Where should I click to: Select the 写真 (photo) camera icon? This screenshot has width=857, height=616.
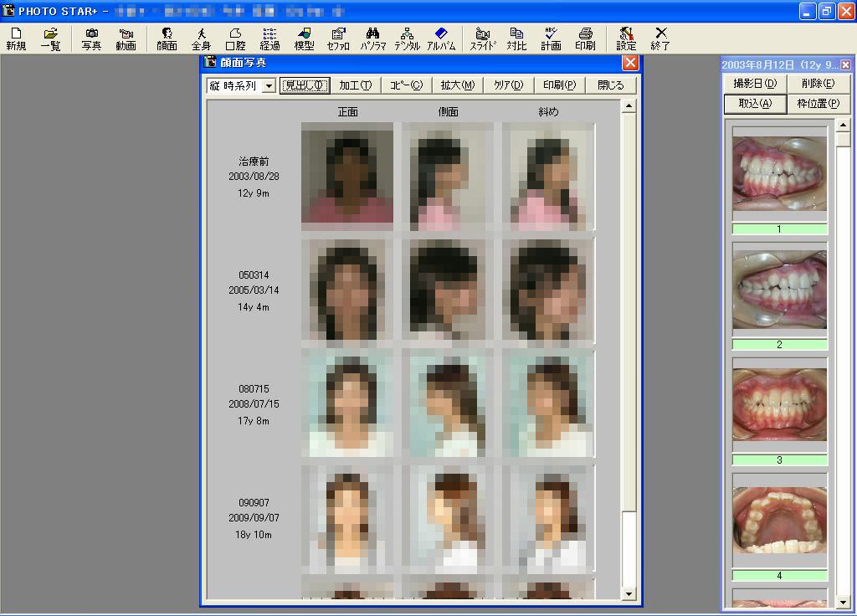coord(91,39)
